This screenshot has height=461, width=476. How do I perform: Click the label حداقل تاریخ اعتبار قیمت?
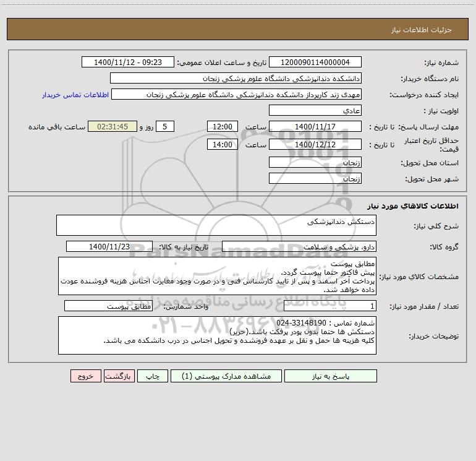(431, 145)
